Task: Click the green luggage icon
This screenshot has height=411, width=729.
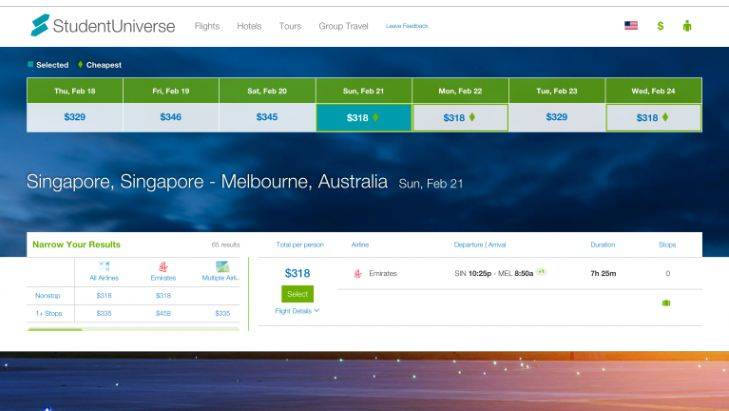Action: tap(666, 303)
